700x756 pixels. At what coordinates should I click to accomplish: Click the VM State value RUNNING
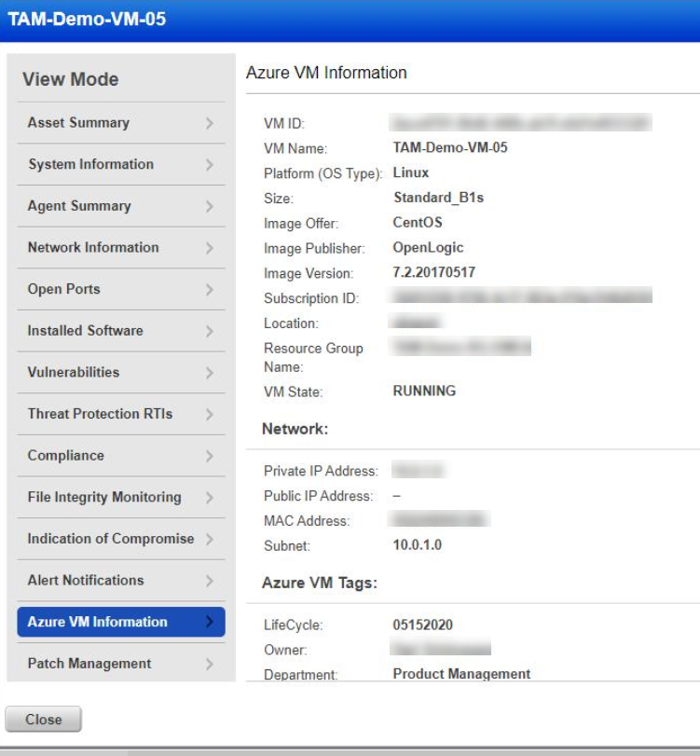point(424,391)
